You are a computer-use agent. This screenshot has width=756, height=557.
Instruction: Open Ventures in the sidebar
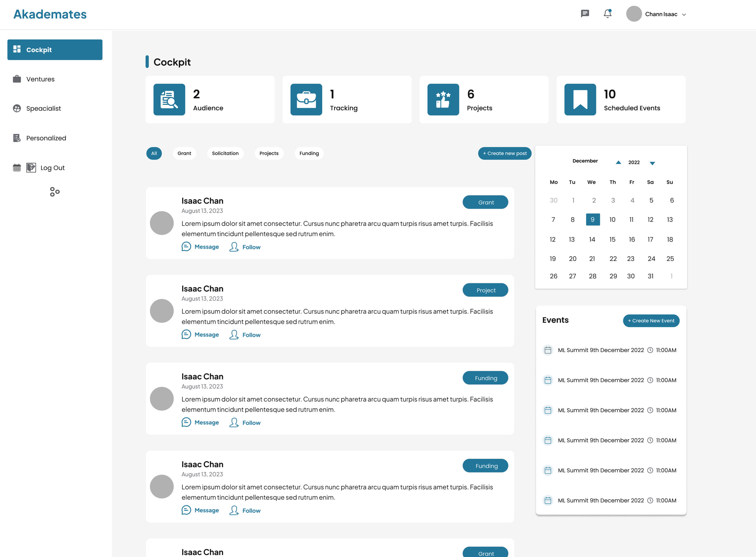(x=40, y=79)
